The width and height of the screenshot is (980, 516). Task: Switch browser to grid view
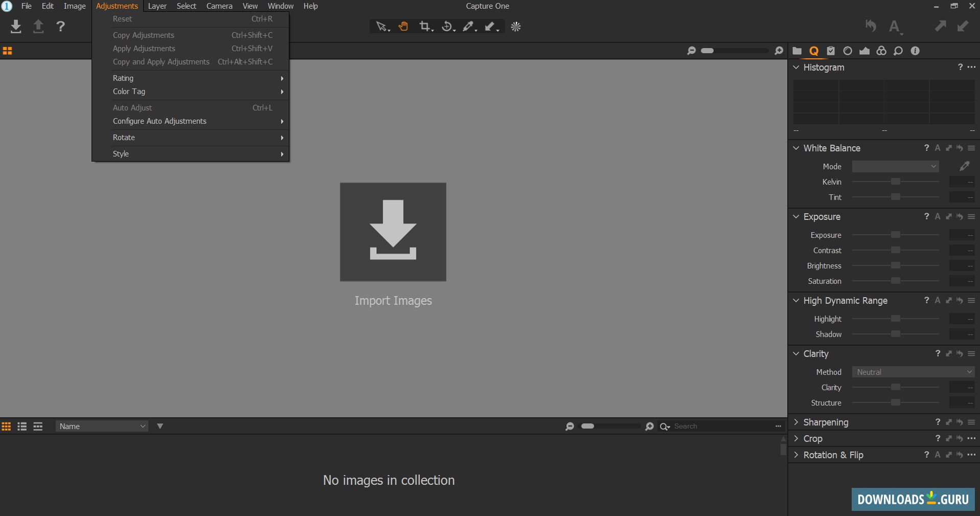tap(6, 427)
